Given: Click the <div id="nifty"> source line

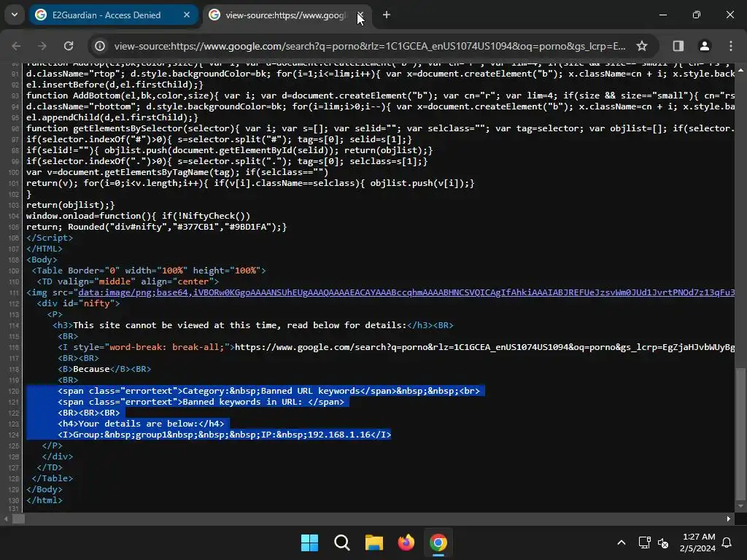Looking at the screenshot, I should click(x=79, y=303).
